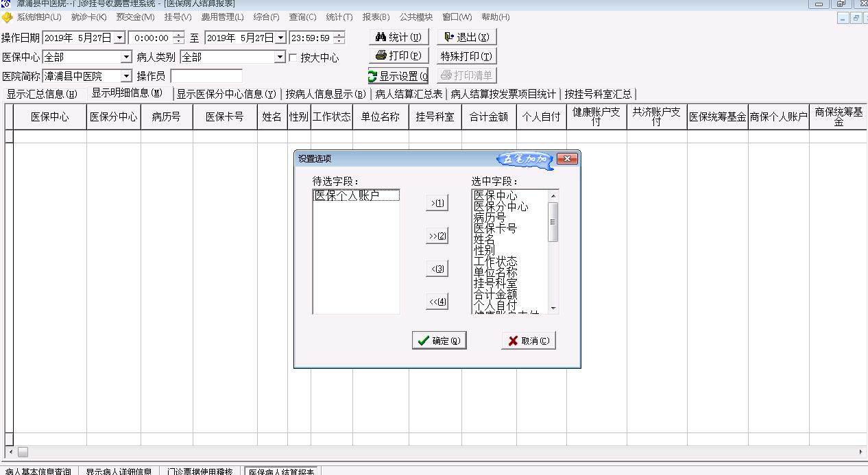The height and width of the screenshot is (475, 868).
Task: Expand the 医院简称 combo box
Action: 126,76
